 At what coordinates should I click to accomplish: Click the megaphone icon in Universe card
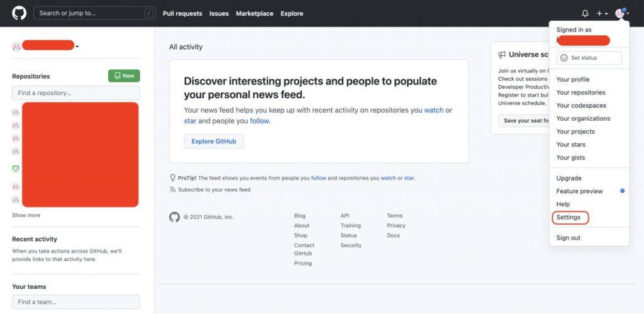[x=502, y=55]
